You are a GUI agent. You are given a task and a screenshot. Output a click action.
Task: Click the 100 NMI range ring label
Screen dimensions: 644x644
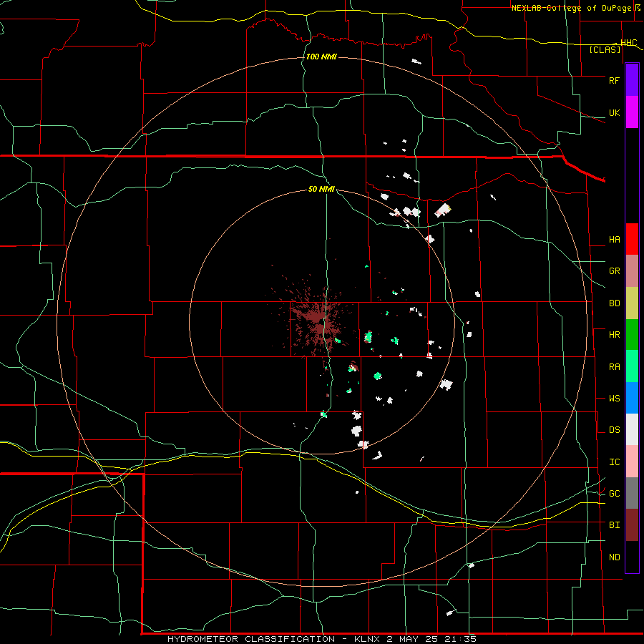point(321,57)
